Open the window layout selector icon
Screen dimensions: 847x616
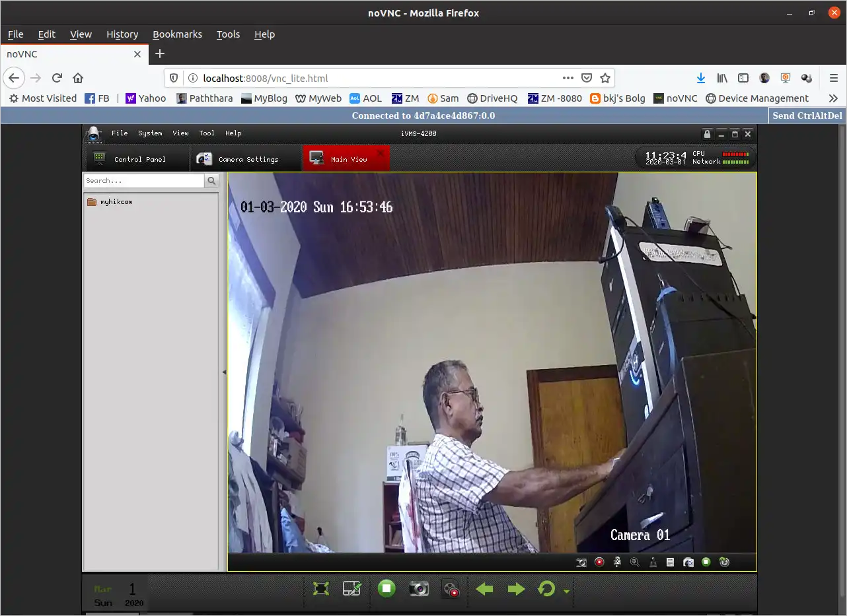[x=352, y=589]
